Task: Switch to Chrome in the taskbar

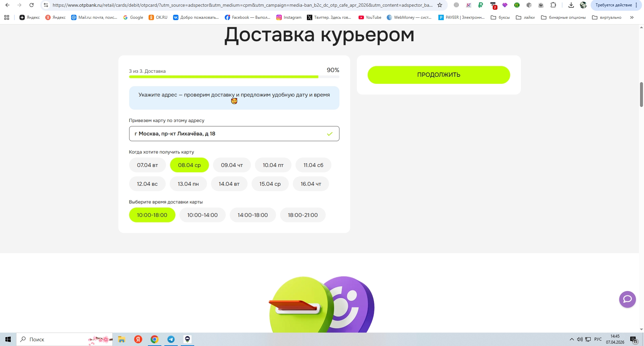Action: [154, 339]
